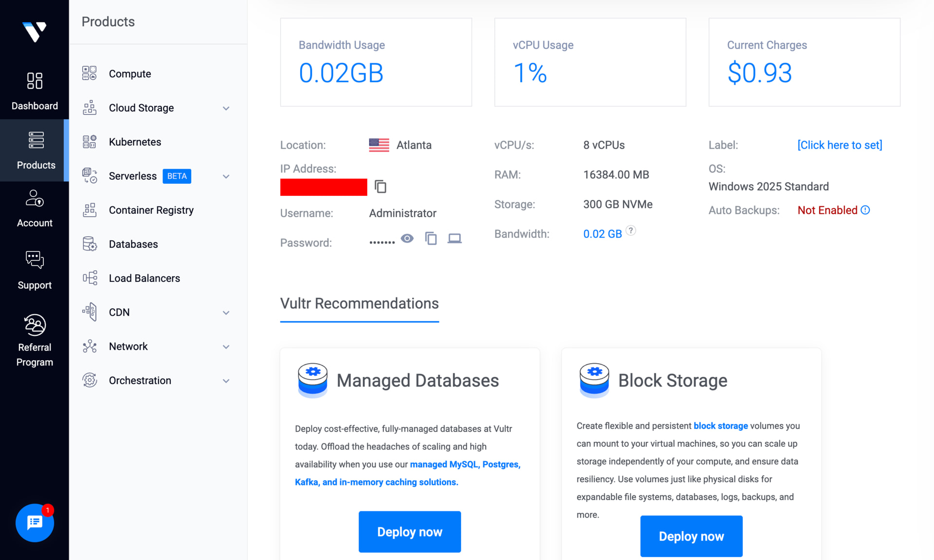Expand the Serverless submenu
Screen dimensions: 934x560
point(226,176)
